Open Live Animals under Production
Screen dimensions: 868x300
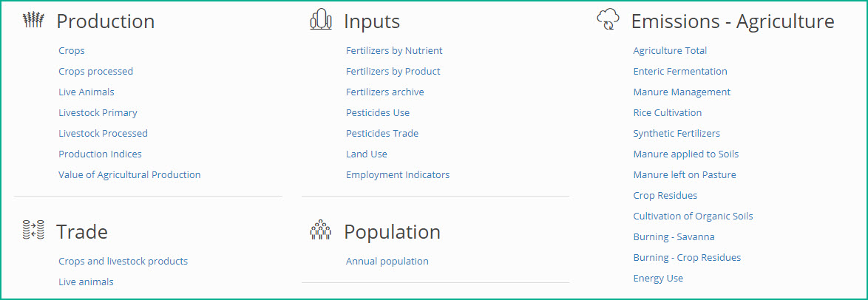(x=87, y=92)
